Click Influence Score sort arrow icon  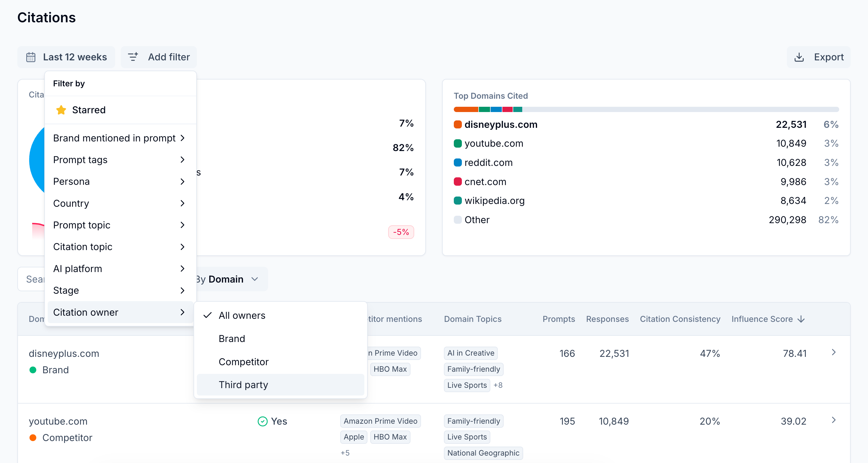coord(801,319)
